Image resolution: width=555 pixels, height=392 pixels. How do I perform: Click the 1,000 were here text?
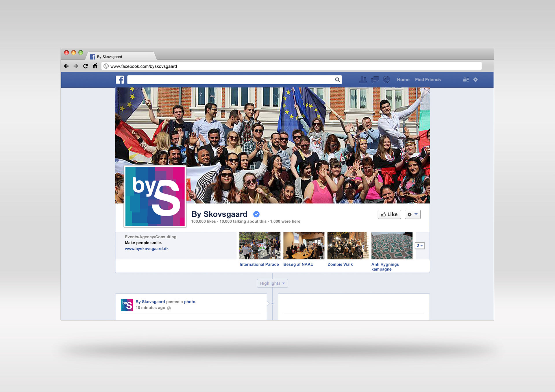[x=285, y=222]
